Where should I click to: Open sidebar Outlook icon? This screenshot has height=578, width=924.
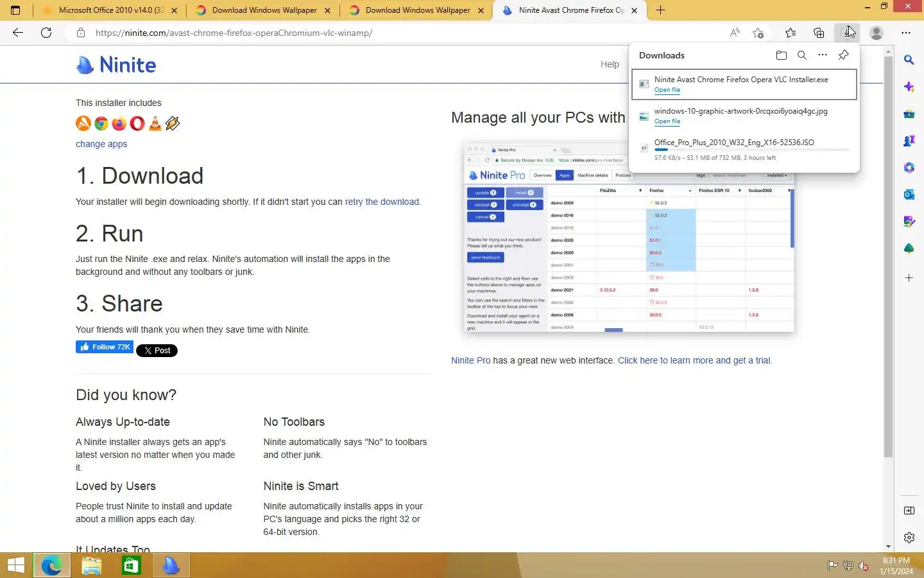(909, 195)
